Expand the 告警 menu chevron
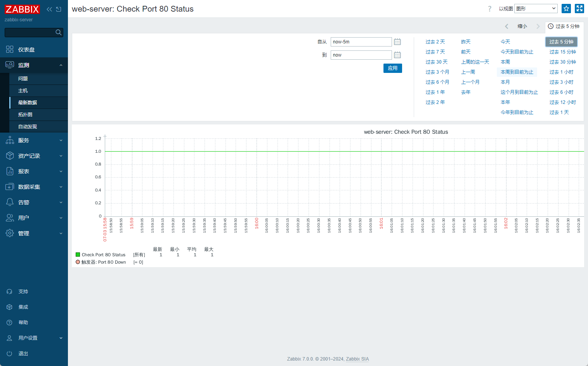This screenshot has width=588, height=366. tap(61, 202)
